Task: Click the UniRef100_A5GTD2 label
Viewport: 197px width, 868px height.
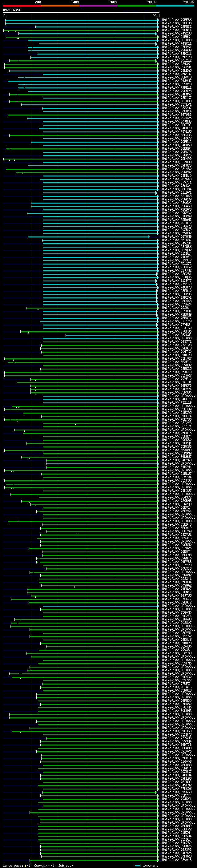Action: pos(176,125)
